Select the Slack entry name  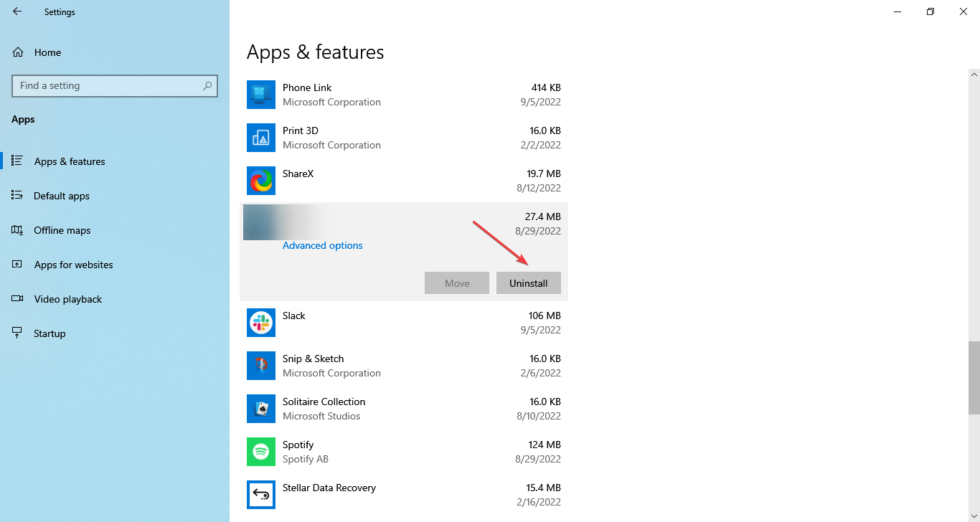point(294,315)
